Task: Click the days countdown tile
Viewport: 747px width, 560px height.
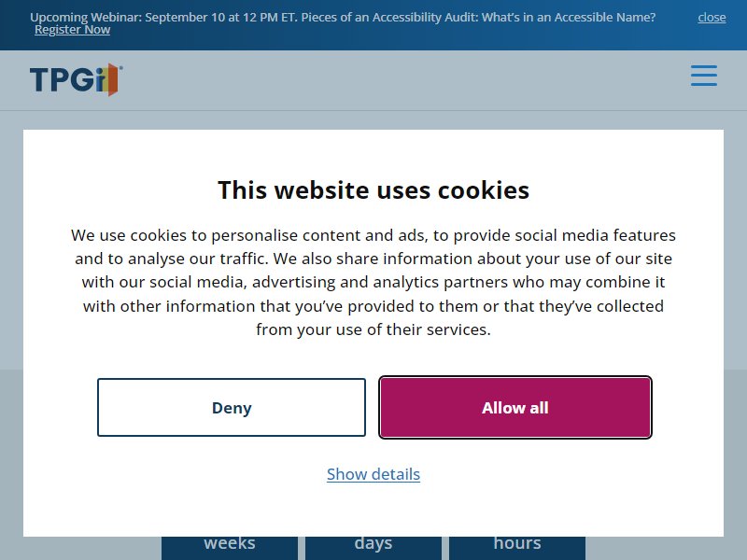Action: click(x=373, y=548)
